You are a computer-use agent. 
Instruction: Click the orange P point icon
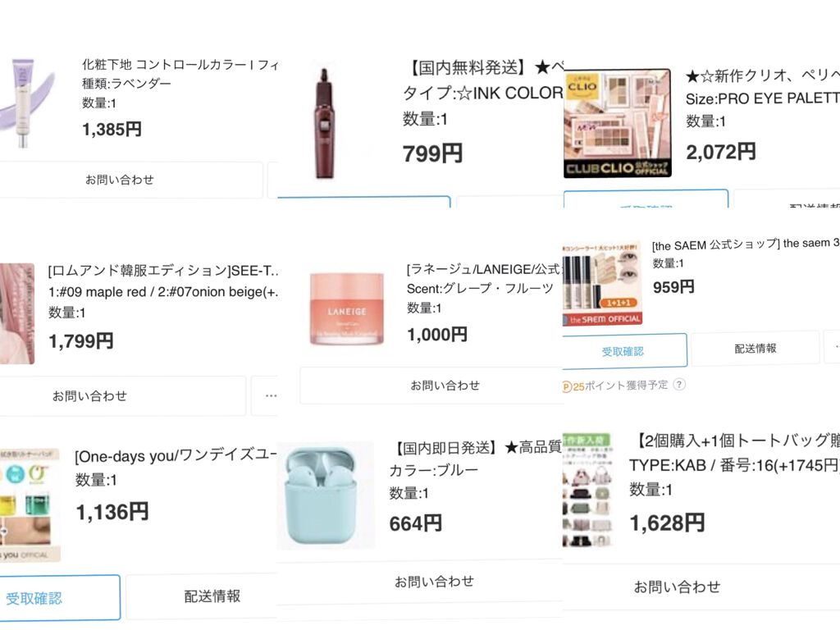(567, 385)
